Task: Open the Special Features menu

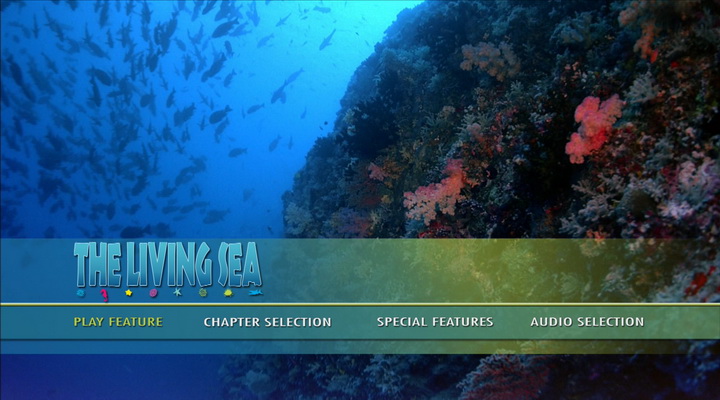Action: click(435, 322)
